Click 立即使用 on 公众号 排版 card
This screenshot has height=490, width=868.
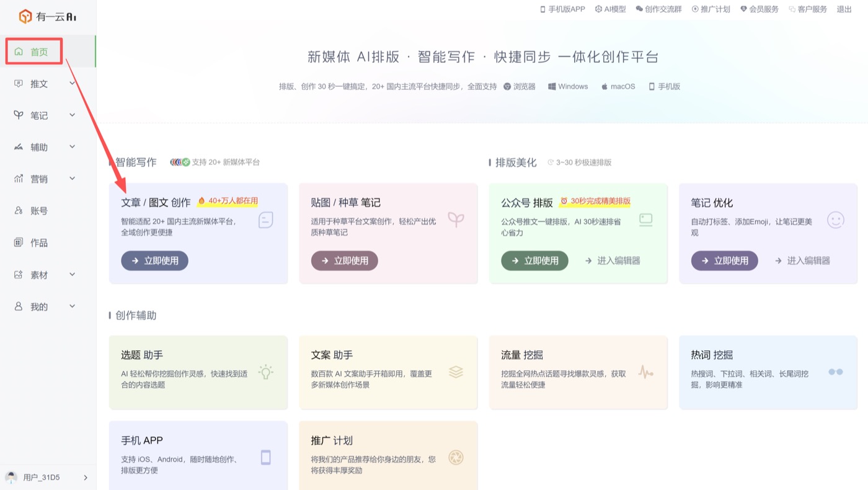coord(534,261)
